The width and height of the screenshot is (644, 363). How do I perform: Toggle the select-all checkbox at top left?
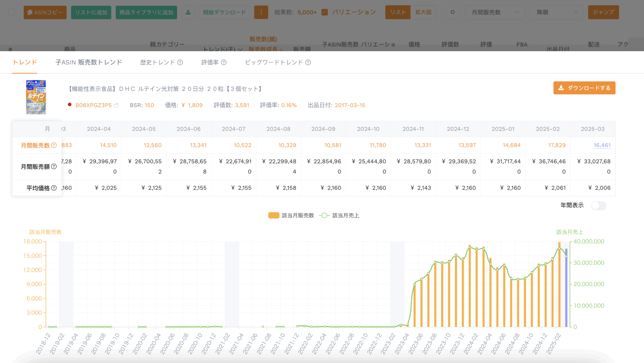coord(12,12)
